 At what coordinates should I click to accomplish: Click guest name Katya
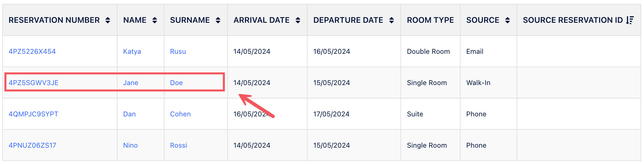132,51
